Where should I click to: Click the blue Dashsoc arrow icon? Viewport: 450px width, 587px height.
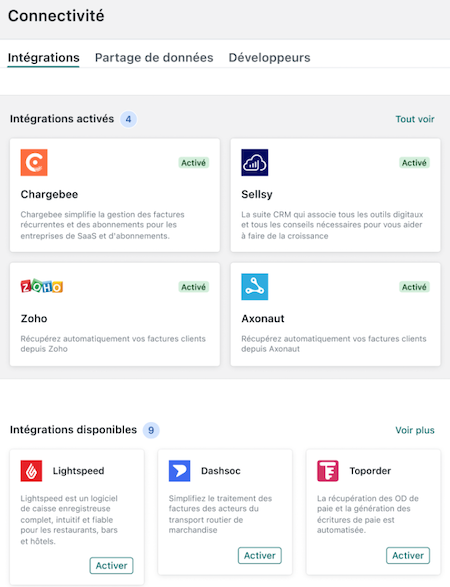(179, 471)
